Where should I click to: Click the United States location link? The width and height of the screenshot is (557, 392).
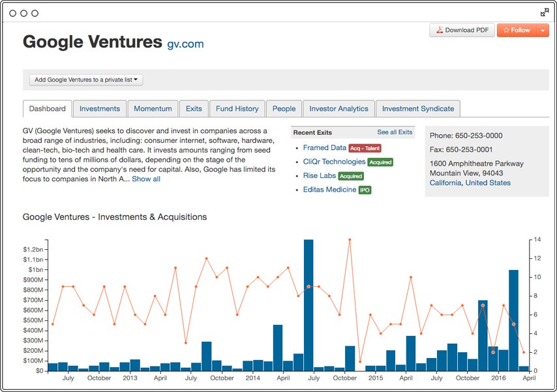(488, 183)
